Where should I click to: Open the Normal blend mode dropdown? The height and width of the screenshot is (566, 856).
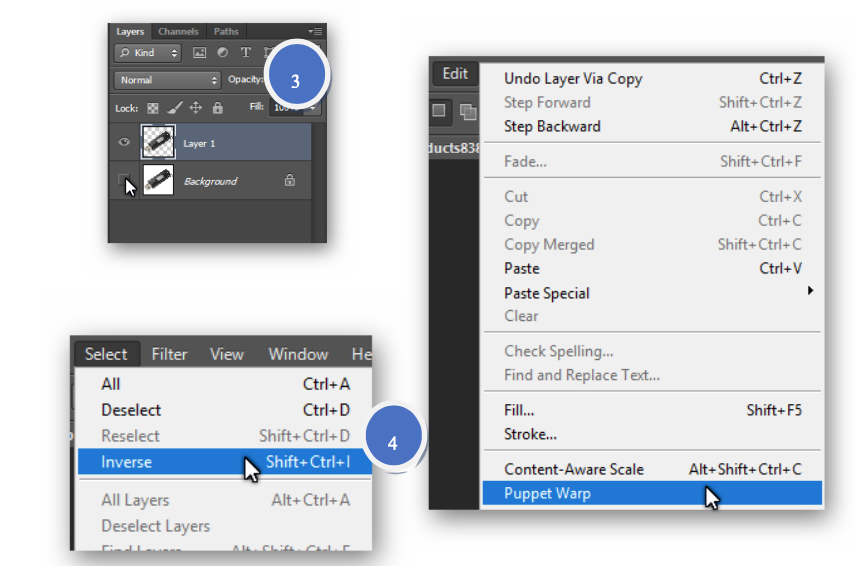(167, 80)
